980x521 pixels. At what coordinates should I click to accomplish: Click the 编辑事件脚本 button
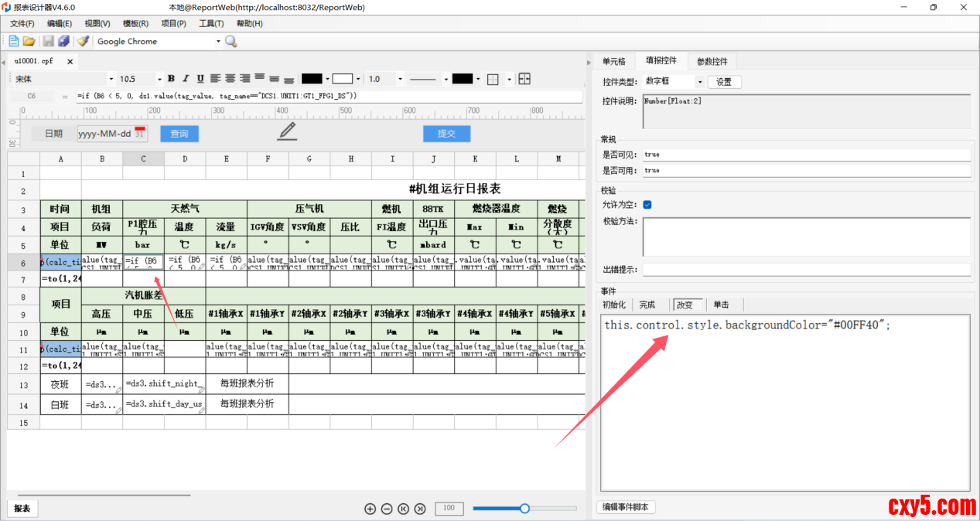coord(627,507)
